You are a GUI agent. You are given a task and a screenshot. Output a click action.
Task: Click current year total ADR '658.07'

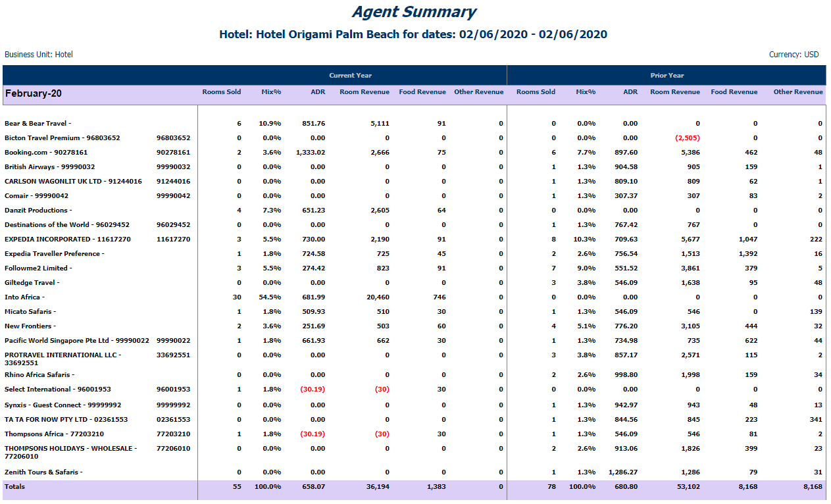(313, 487)
